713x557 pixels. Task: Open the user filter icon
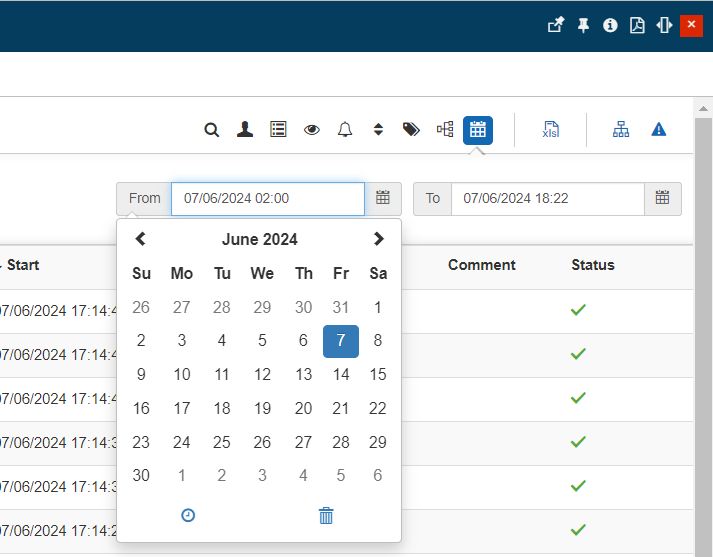coord(245,130)
